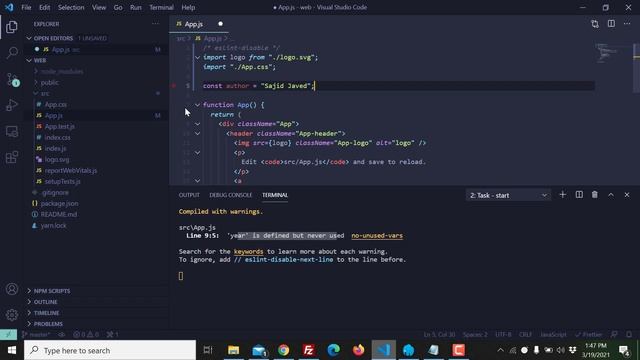
Task: Kill terminal with trash icon
Action: click(595, 195)
